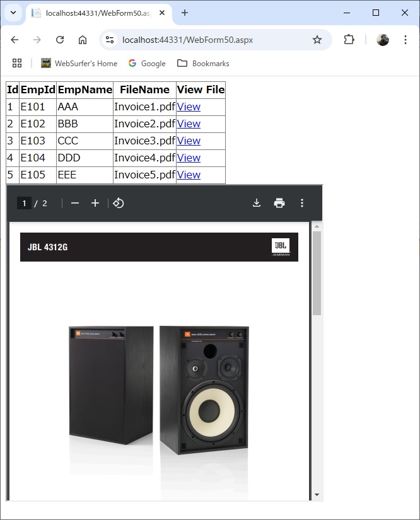The height and width of the screenshot is (520, 420).
Task: Click the EmpName column header
Action: (85, 90)
